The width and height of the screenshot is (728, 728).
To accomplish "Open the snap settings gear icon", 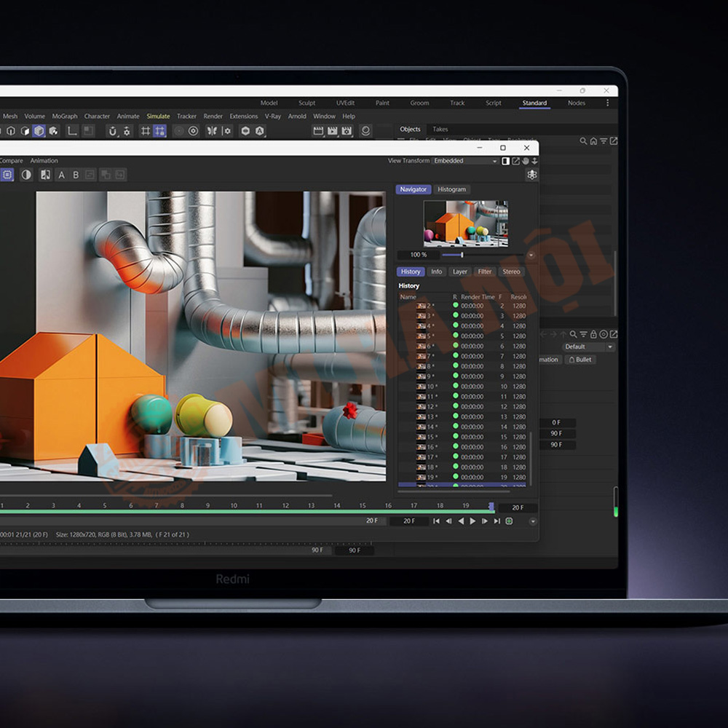I will point(127,131).
